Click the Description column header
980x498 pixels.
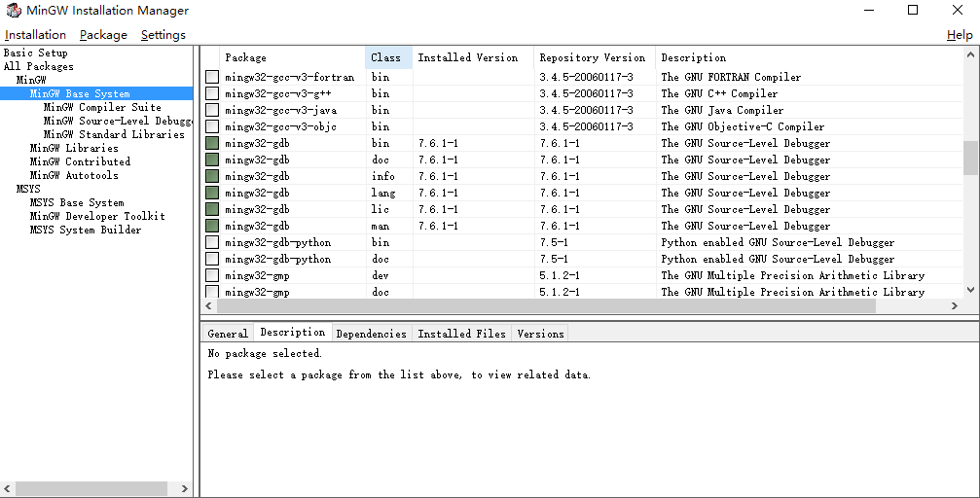coord(810,57)
